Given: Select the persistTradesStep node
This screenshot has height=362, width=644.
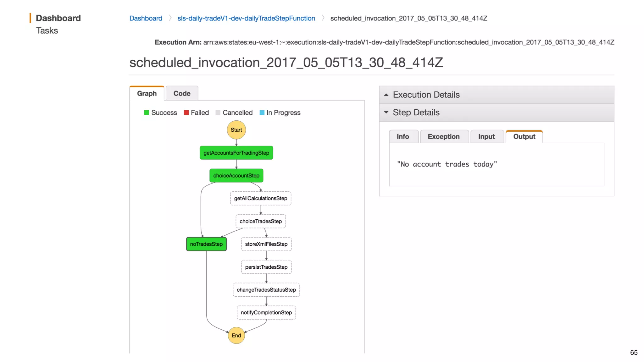Looking at the screenshot, I should click(x=266, y=267).
